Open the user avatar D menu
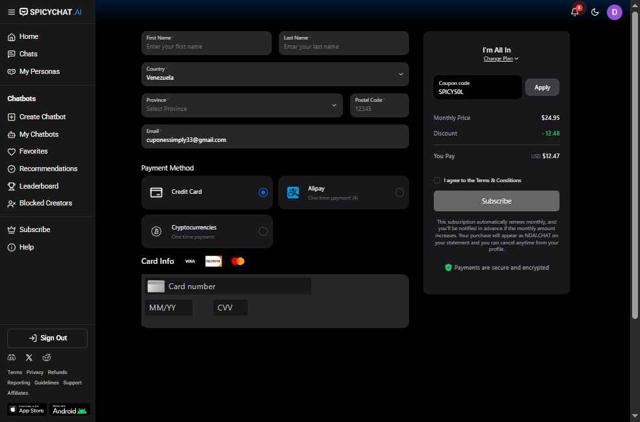The height and width of the screenshot is (422, 640). click(x=614, y=12)
